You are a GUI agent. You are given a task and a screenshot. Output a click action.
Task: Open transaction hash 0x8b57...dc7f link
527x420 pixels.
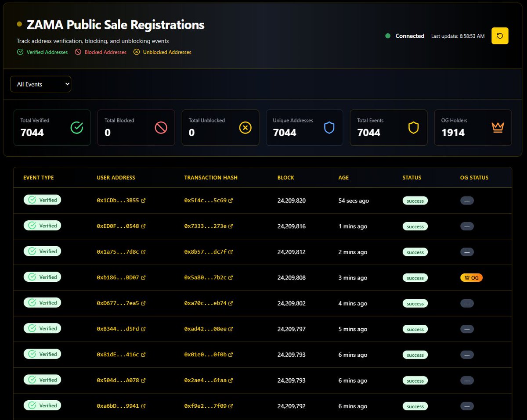[x=205, y=252]
